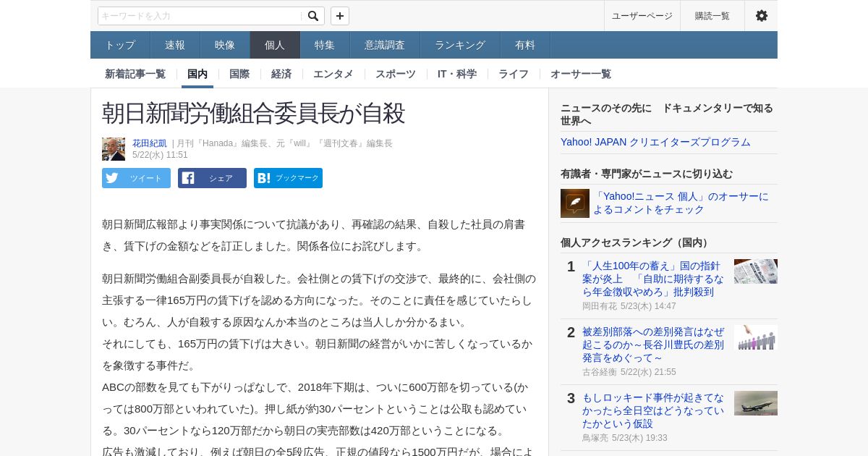The width and height of the screenshot is (868, 456).
Task: Select 経済 category
Action: pyautogui.click(x=281, y=74)
